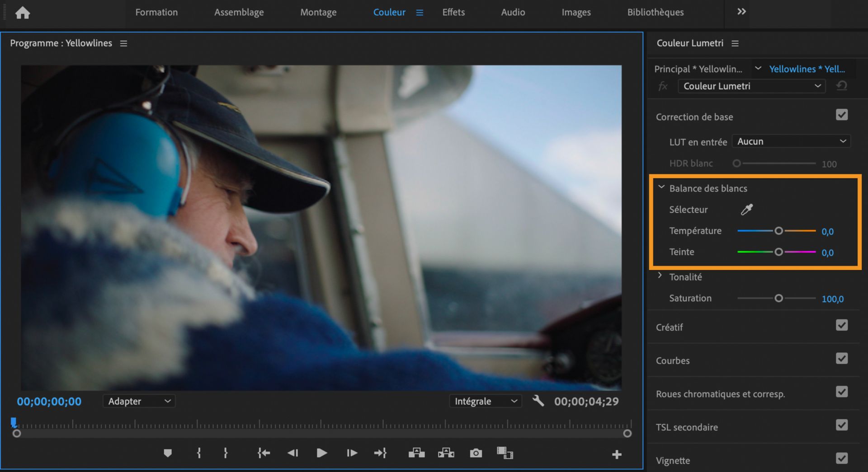
Task: Open the wrench settings icon
Action: coord(538,401)
